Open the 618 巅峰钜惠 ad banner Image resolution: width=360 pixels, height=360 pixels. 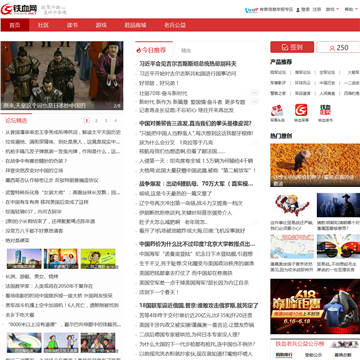[x=315, y=306]
